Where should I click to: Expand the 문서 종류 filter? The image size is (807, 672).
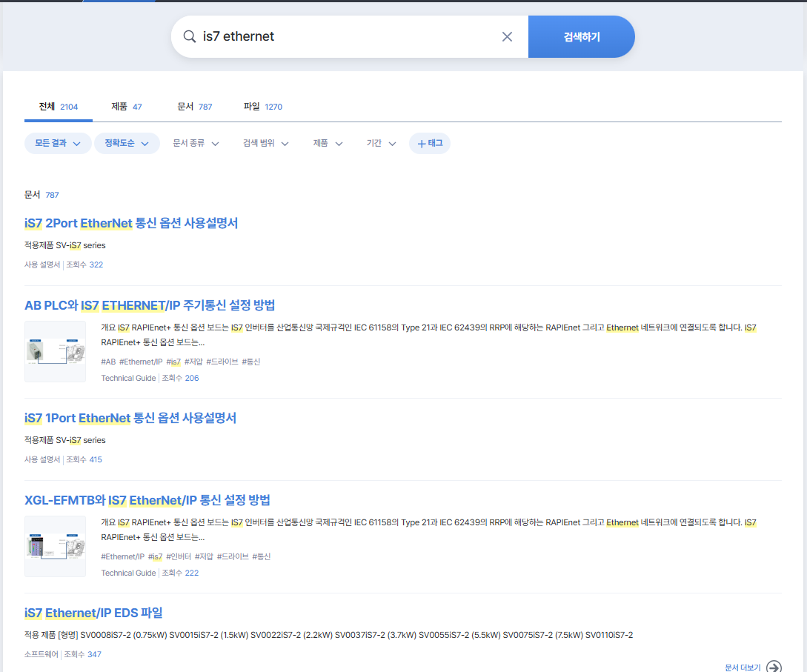pos(195,144)
